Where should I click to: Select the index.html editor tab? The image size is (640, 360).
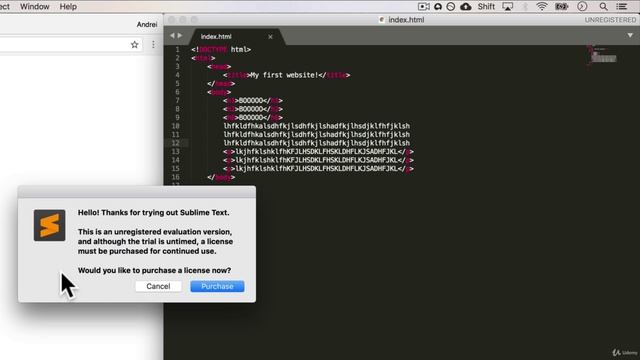pos(236,37)
